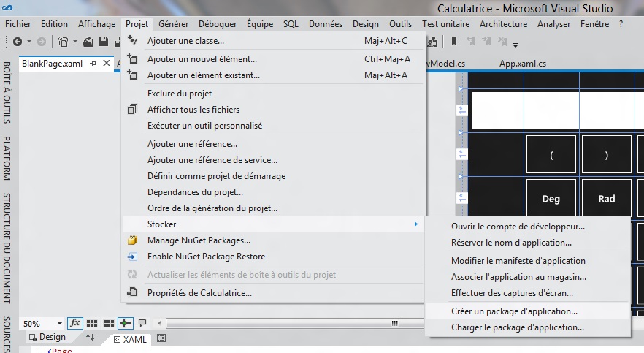Open the Fichier menu
Viewport: 644px width, 353px height.
(x=18, y=24)
